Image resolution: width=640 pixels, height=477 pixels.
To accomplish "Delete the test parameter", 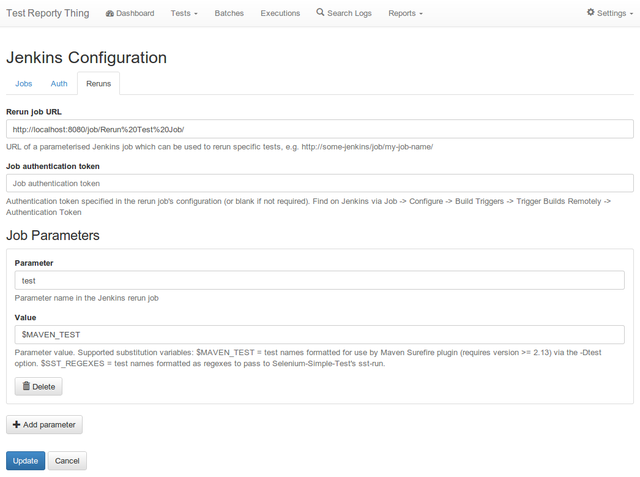I will pos(38,386).
